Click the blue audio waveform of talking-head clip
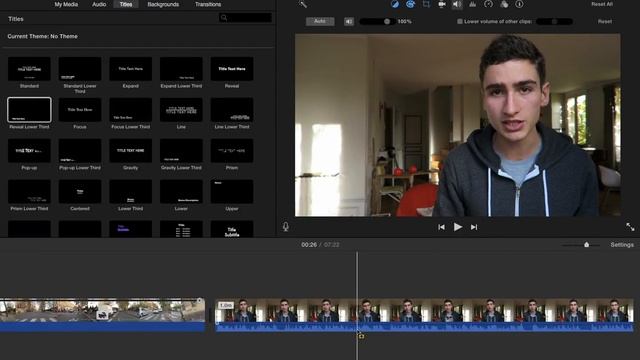Viewport: 640px width, 360px height. (424, 327)
